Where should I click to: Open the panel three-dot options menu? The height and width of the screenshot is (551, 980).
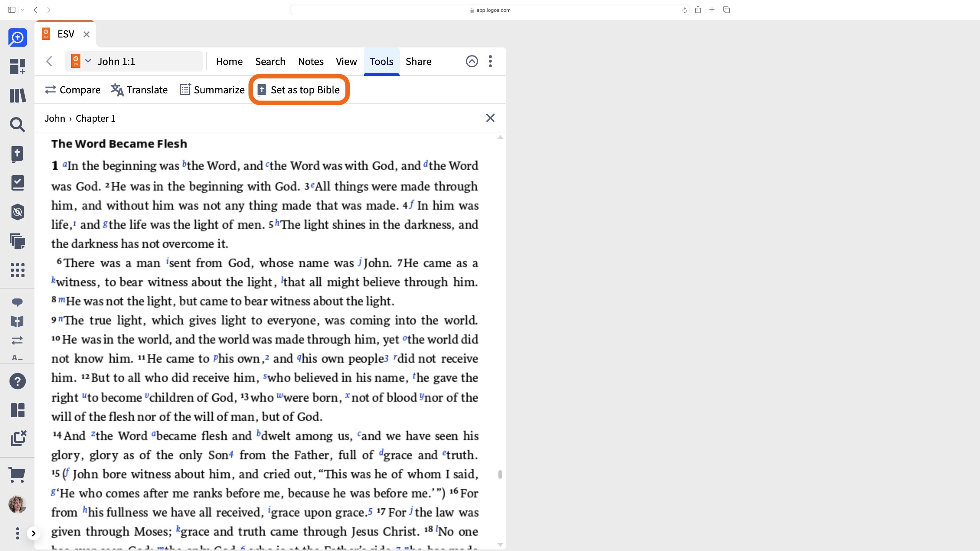[490, 61]
